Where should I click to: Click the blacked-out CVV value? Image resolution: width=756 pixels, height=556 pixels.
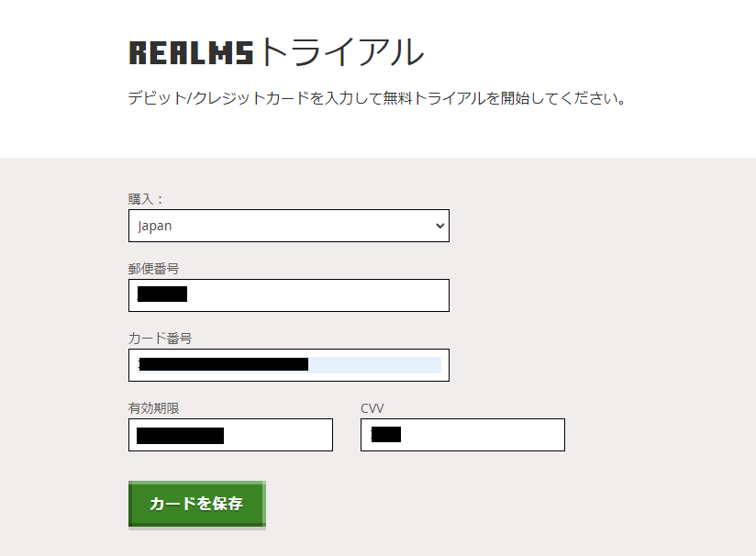click(386, 435)
